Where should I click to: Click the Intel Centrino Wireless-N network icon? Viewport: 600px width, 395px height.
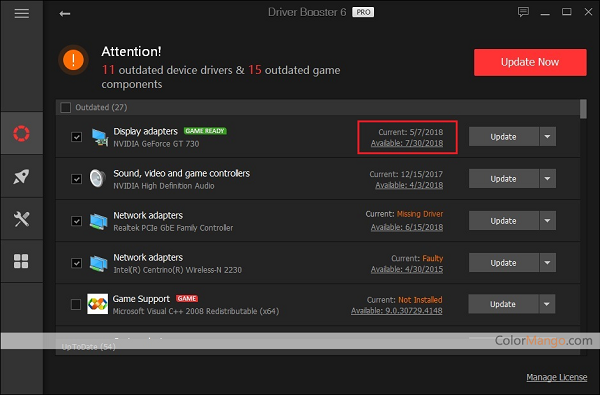point(99,263)
